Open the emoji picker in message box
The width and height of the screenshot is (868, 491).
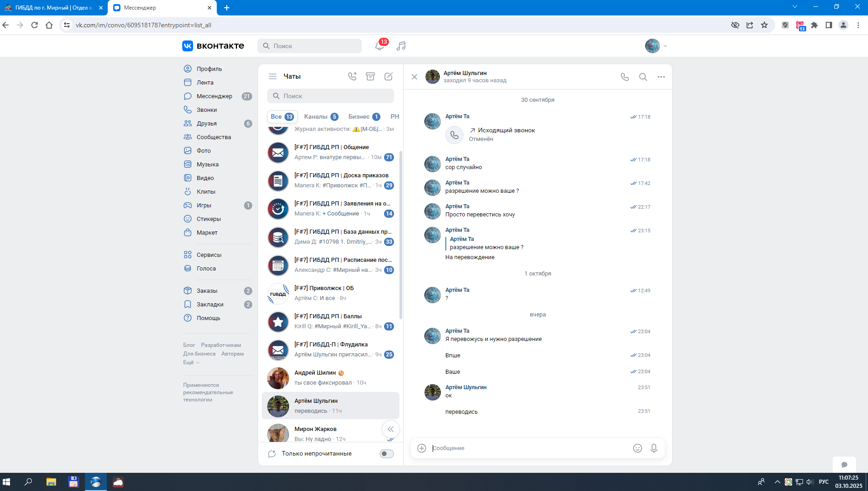click(638, 448)
